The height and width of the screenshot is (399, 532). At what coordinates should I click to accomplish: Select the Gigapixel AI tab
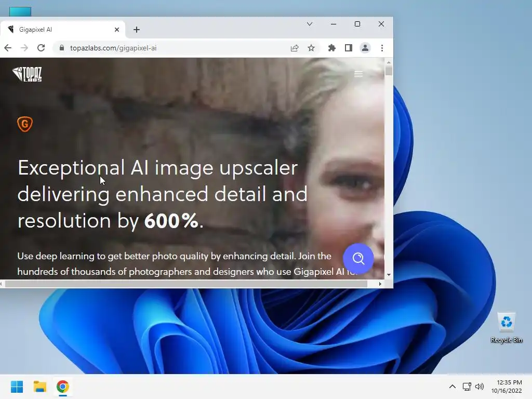(x=62, y=30)
